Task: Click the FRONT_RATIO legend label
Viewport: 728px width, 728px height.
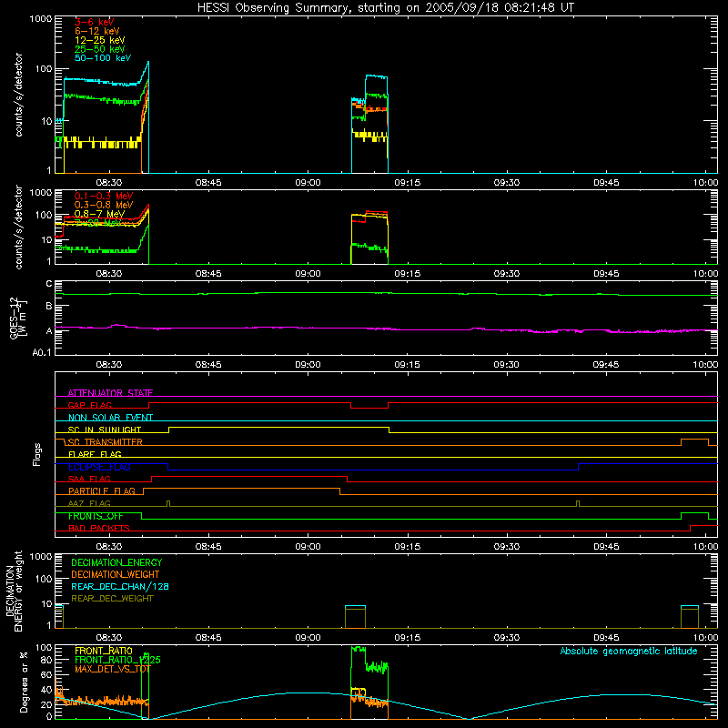Action: [104, 651]
